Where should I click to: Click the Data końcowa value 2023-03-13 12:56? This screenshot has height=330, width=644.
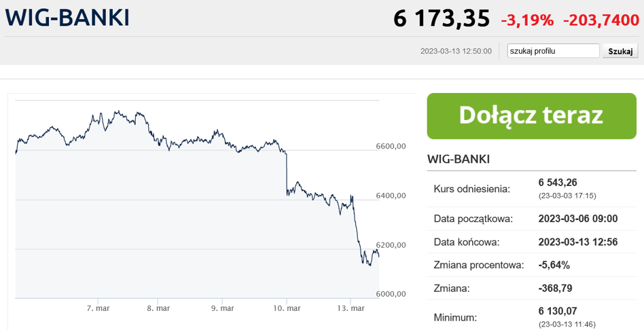[578, 242]
